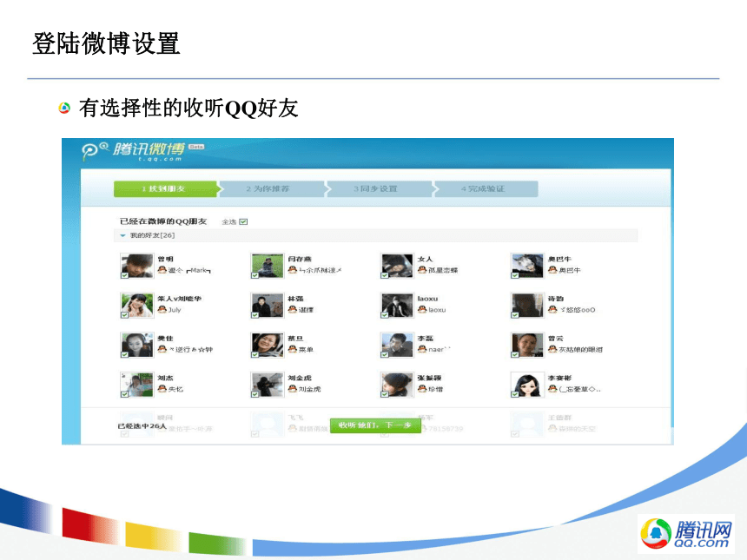Click the penguin icon beside the Mark nickname

pos(162,270)
